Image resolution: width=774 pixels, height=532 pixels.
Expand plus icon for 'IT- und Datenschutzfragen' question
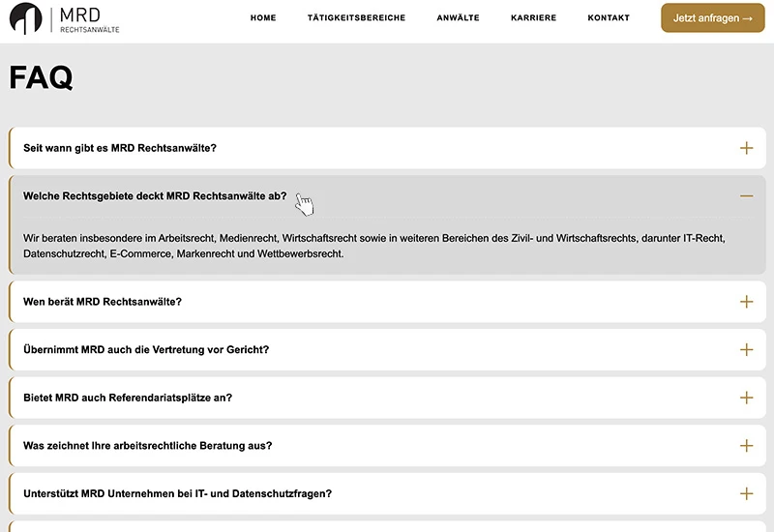pos(746,493)
